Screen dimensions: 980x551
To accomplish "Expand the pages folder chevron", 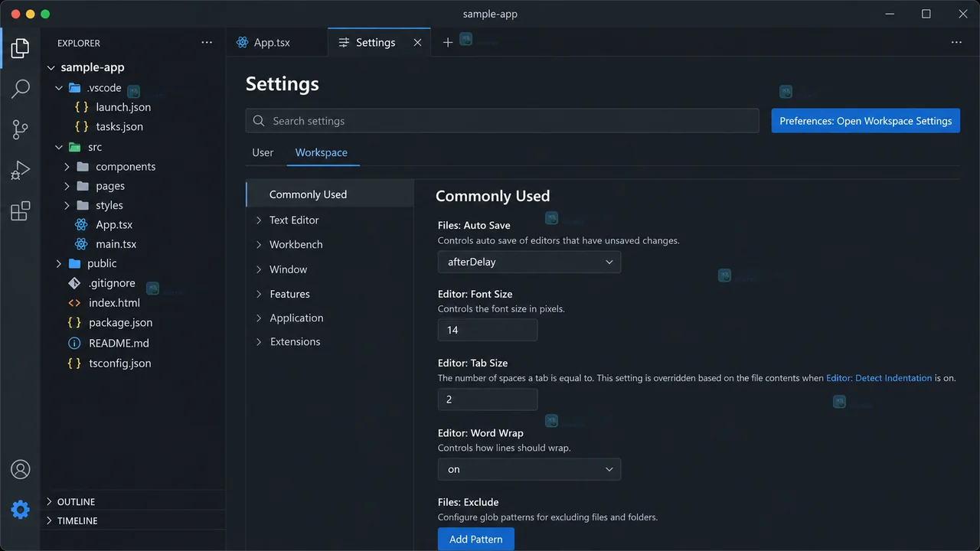I will pos(67,186).
